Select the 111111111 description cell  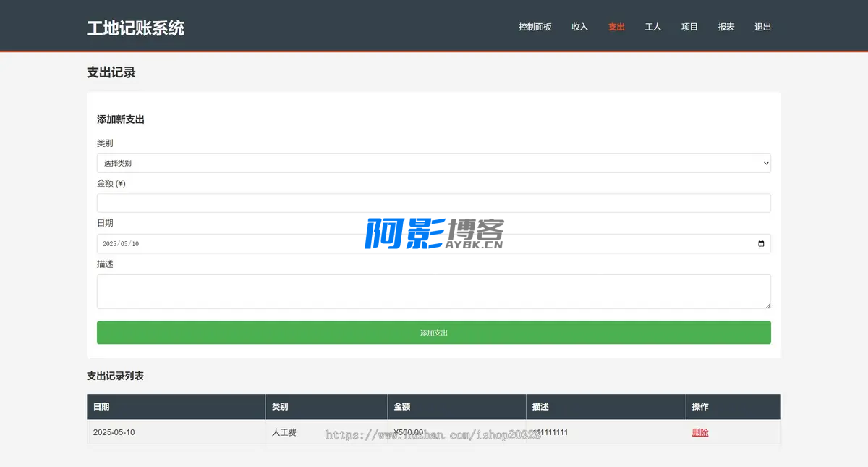point(605,433)
